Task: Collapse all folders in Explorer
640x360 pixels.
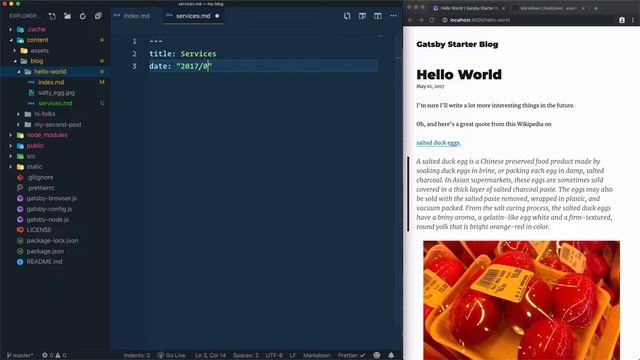Action: 98,16
